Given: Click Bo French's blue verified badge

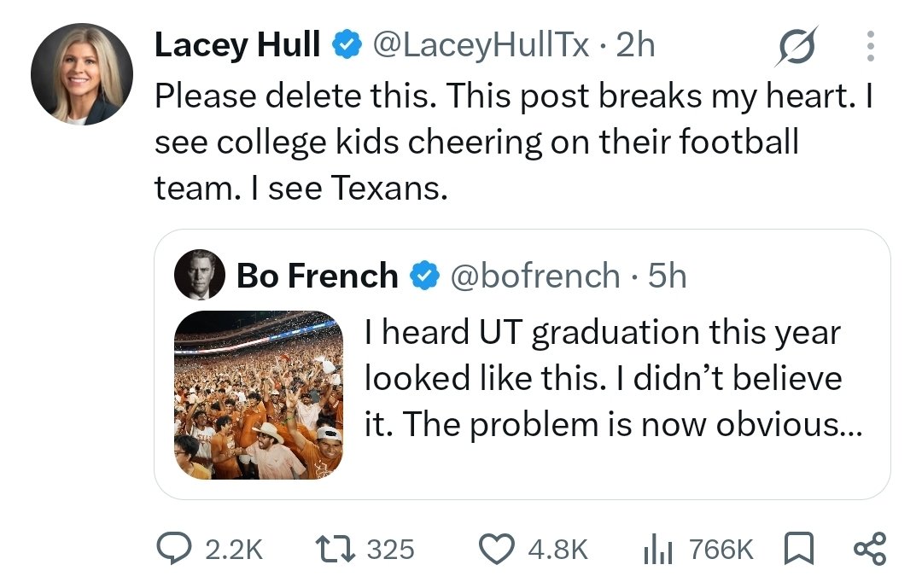Looking at the screenshot, I should [425, 276].
